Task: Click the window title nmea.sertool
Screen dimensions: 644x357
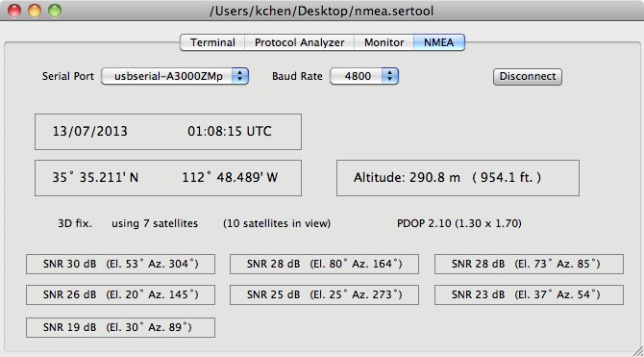Action: point(321,11)
